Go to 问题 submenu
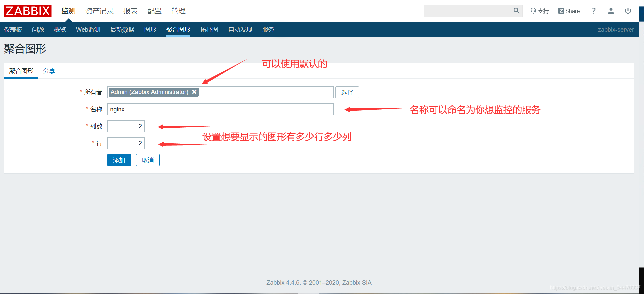This screenshot has width=644, height=294. (38, 30)
